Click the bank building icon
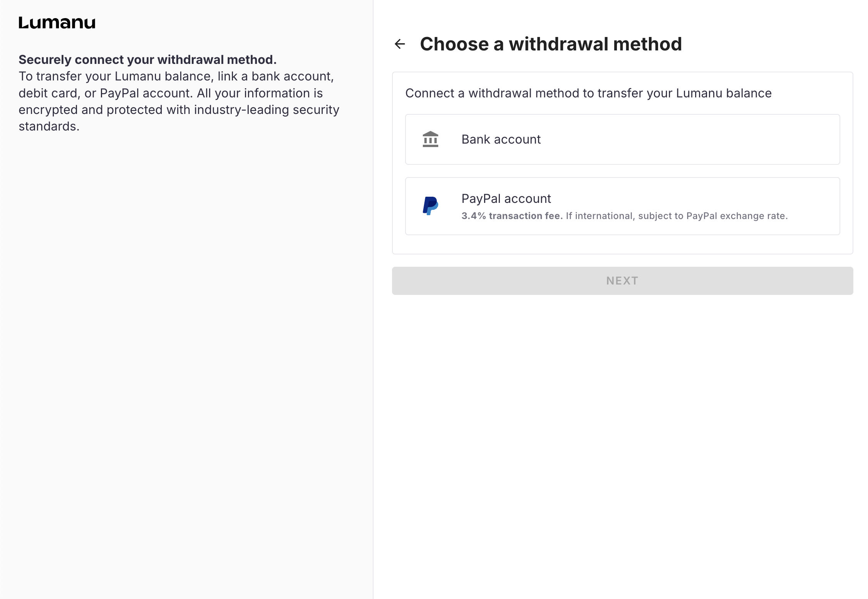 pos(430,139)
